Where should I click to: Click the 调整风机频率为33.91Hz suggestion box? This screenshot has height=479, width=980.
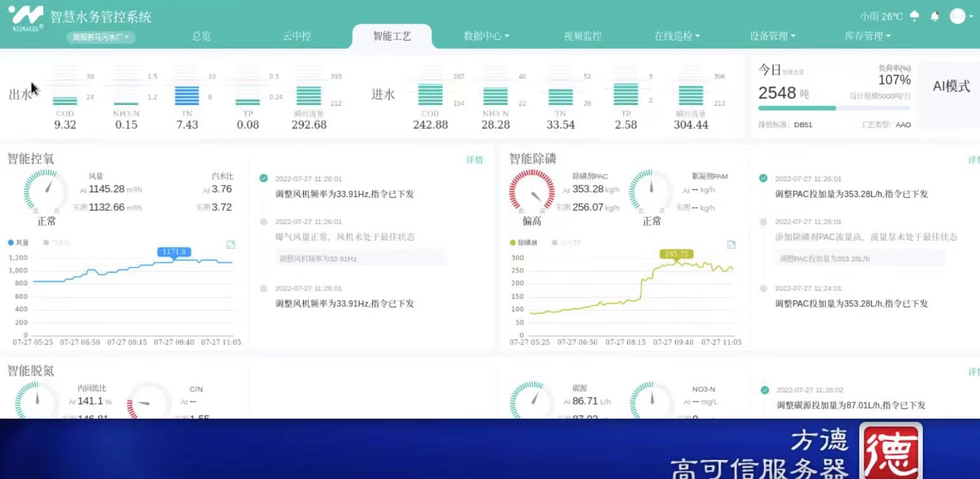click(x=361, y=259)
